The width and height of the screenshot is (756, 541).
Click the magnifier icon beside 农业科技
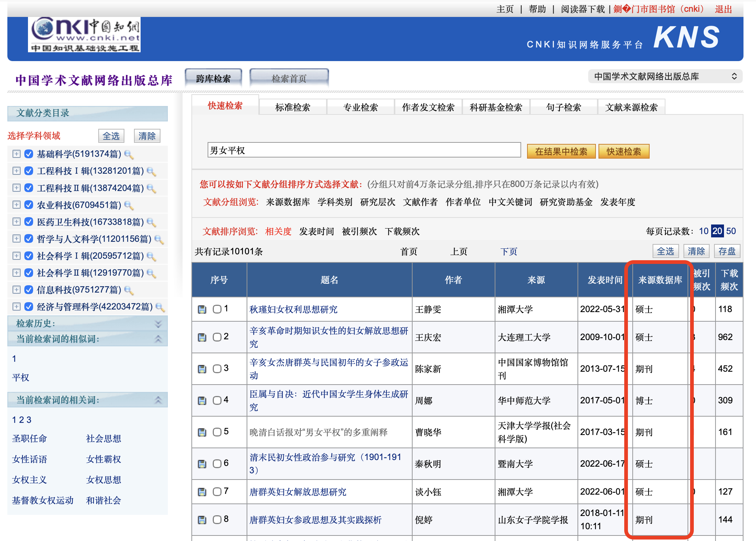129,205
